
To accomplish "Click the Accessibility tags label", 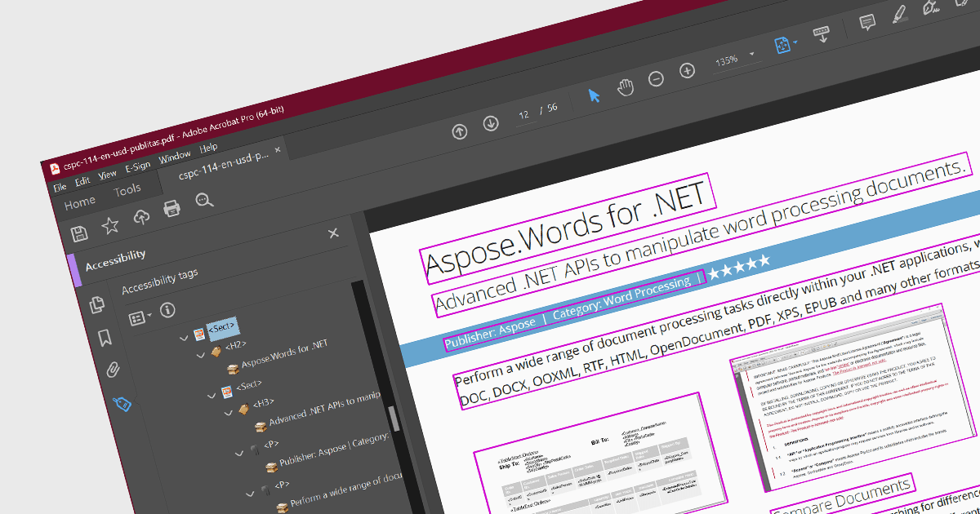I will click(x=160, y=282).
